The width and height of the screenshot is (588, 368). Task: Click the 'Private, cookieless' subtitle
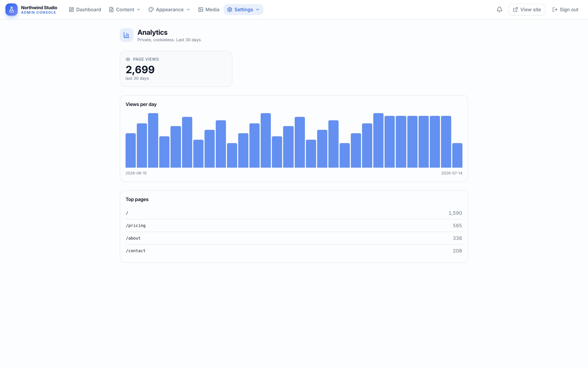tap(170, 40)
